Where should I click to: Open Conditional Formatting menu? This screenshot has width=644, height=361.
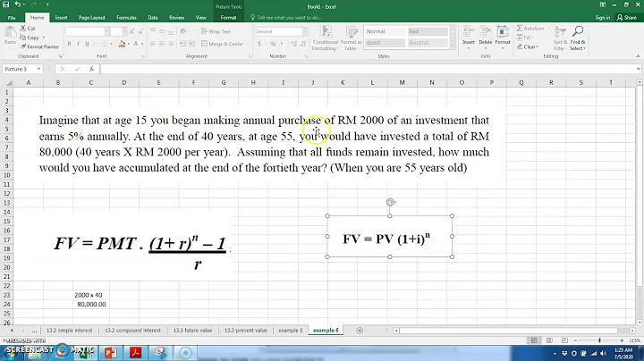click(326, 38)
